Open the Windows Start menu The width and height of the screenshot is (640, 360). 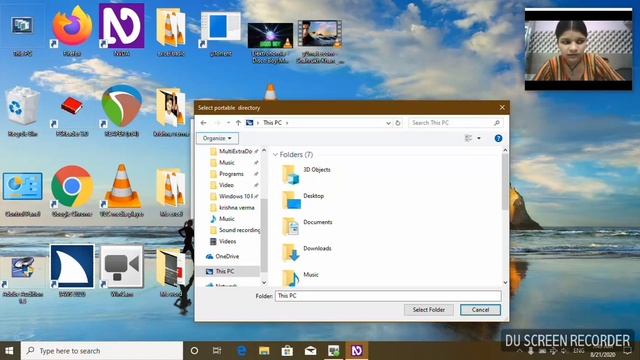click(x=9, y=351)
